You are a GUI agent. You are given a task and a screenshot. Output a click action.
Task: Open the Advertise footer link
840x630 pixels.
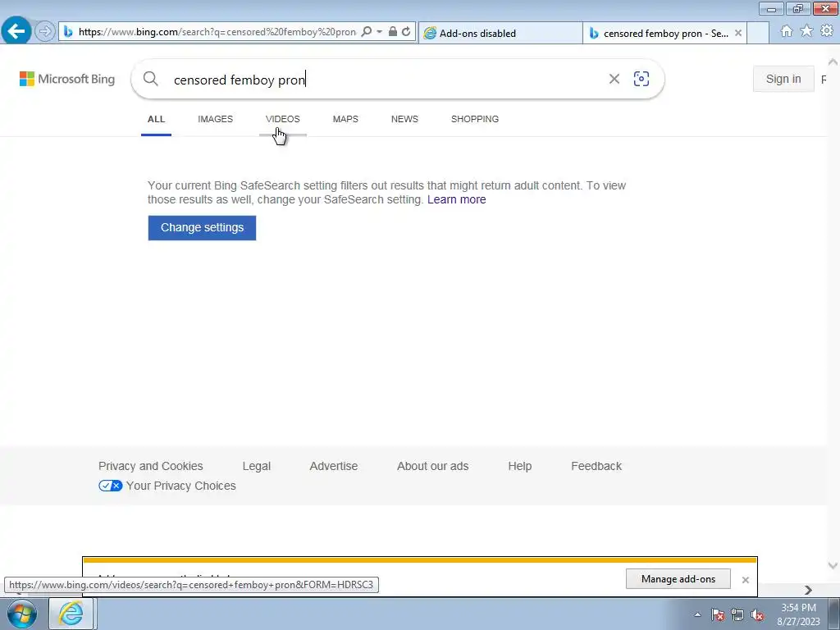click(334, 466)
